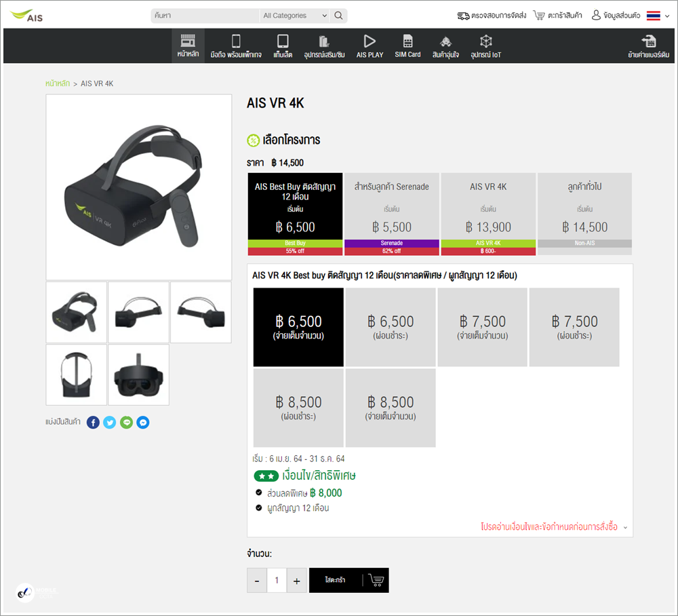Click the green percent icon beside project heading
This screenshot has width=678, height=616.
coord(253,140)
